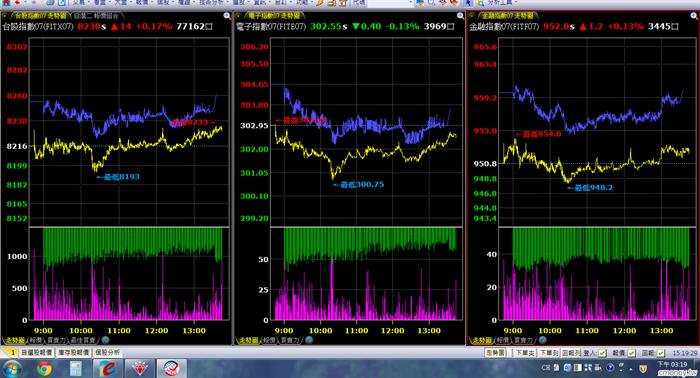Select the 金融指數07走勢圖 tab
This screenshot has width=700, height=378.
pos(508,16)
